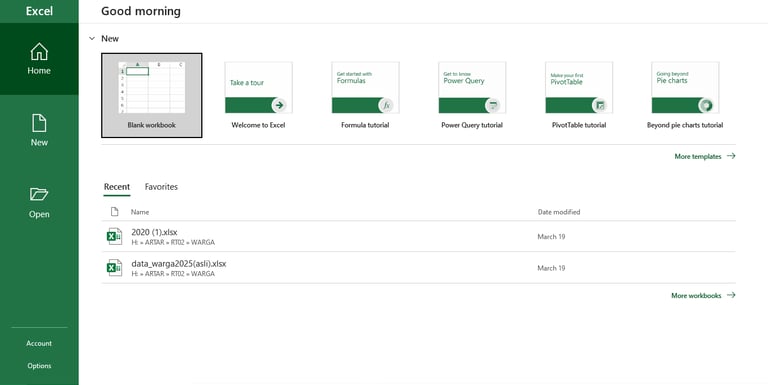Open the Power Query tutorial template

pos(472,96)
